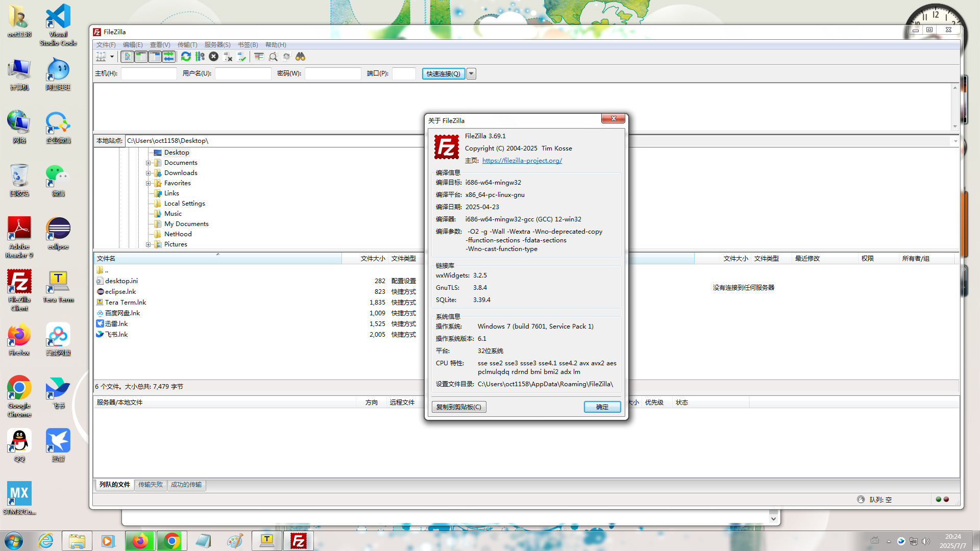Viewport: 980px width, 551px height.
Task: Open the directory listing filters icon
Action: (x=259, y=57)
